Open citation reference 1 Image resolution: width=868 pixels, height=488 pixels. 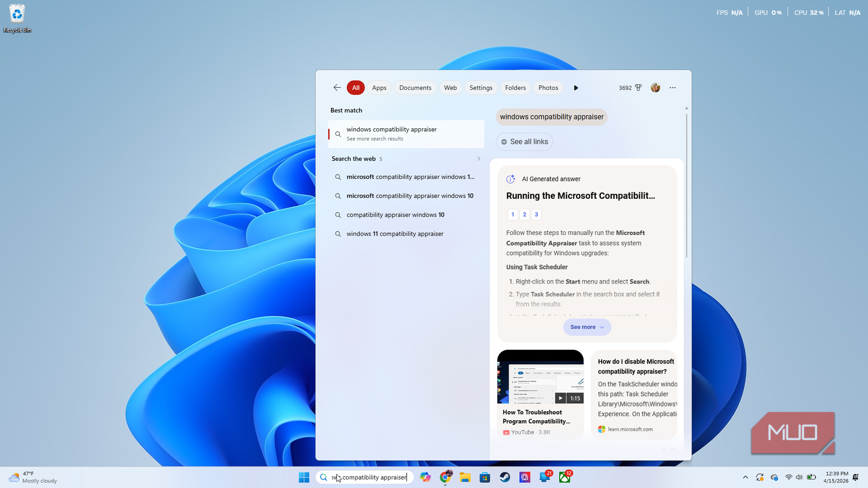(x=512, y=215)
